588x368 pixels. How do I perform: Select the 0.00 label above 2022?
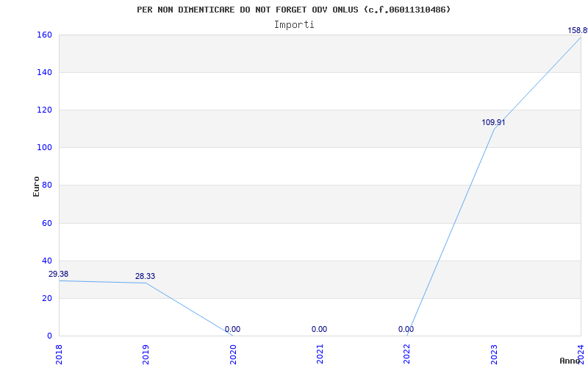pyautogui.click(x=406, y=329)
